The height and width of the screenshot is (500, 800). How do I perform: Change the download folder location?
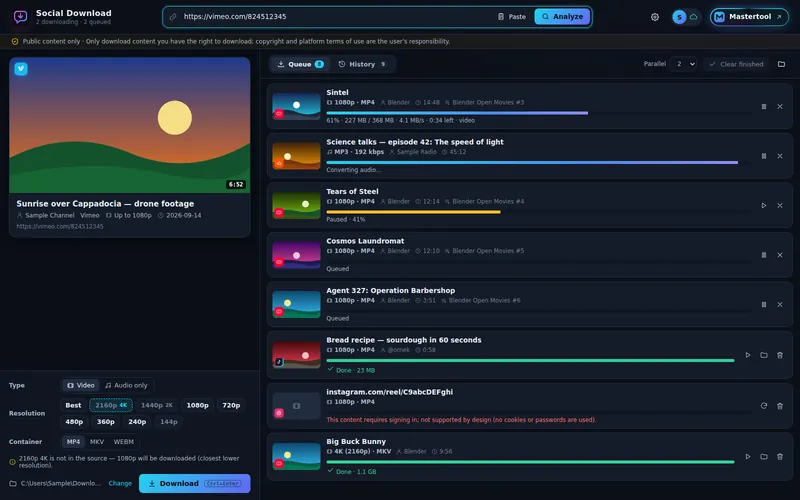click(120, 483)
